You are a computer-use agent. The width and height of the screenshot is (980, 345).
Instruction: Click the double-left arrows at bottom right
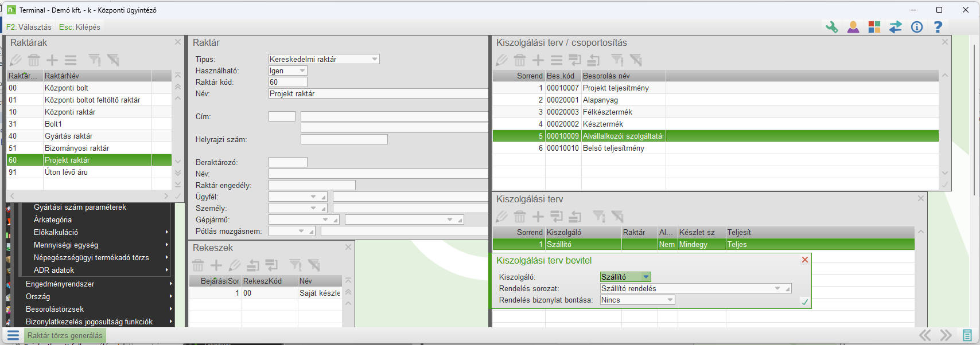pyautogui.click(x=925, y=335)
